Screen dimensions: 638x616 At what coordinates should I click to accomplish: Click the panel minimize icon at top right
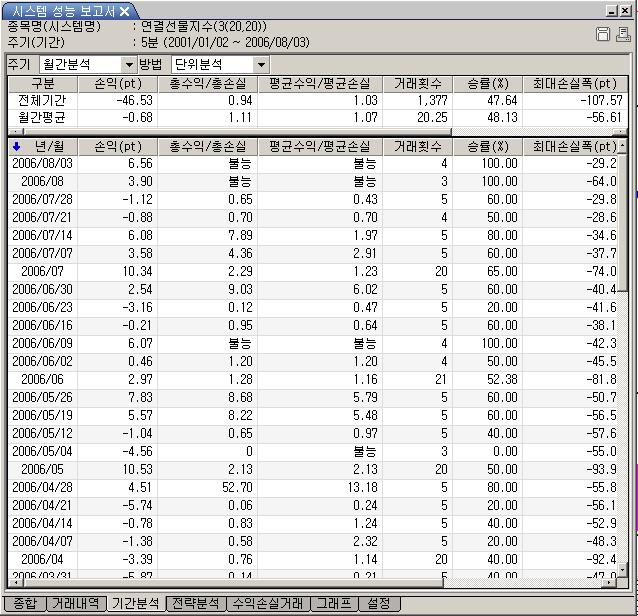tap(612, 11)
